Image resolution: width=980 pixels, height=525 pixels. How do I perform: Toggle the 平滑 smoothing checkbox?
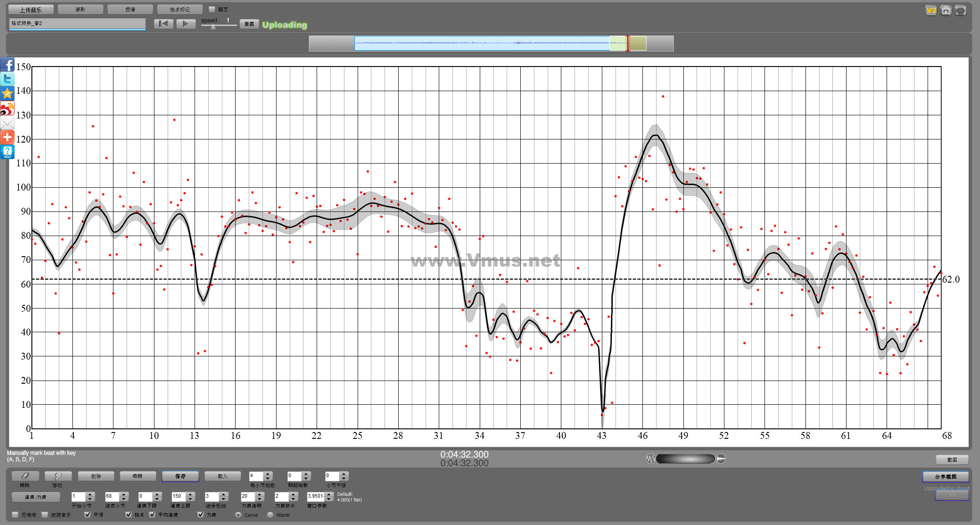pyautogui.click(x=87, y=515)
